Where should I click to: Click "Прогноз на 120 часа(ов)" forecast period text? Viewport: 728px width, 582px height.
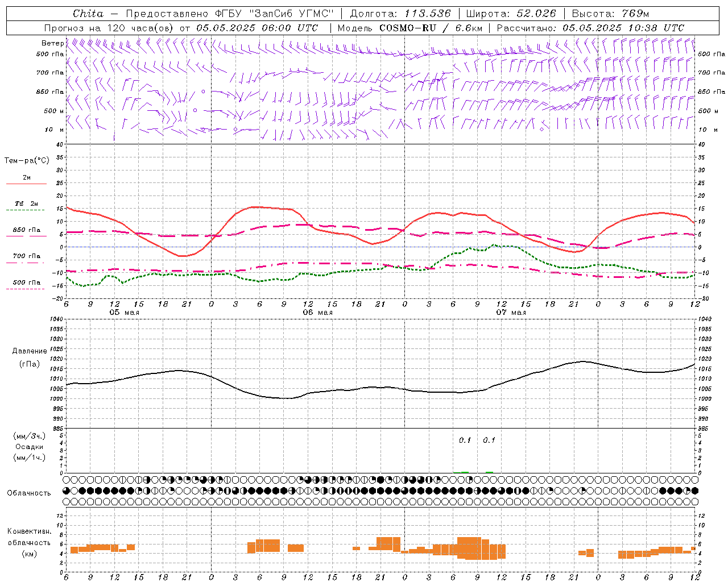[x=110, y=28]
